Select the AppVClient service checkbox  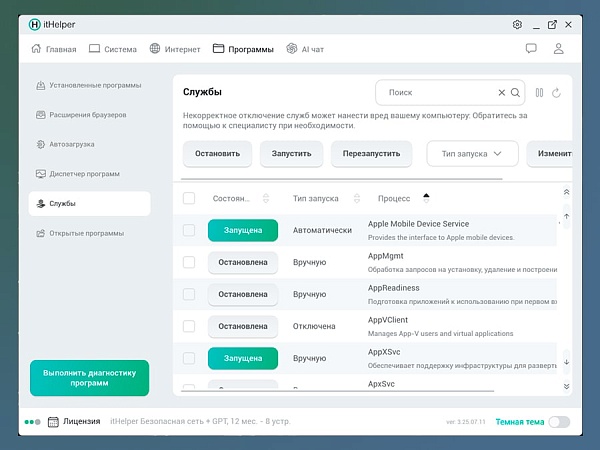pos(189,326)
